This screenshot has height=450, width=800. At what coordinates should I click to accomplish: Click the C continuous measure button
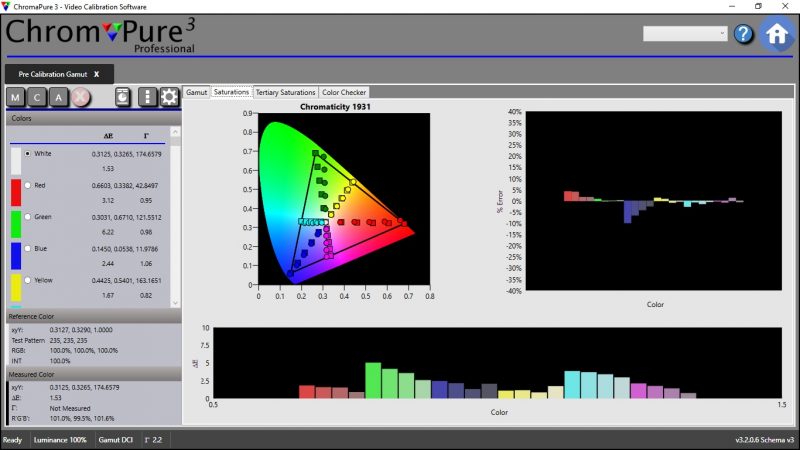38,97
